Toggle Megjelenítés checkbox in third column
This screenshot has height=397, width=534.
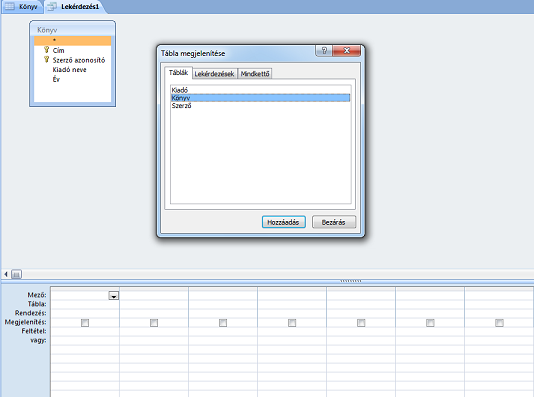pyautogui.click(x=223, y=322)
